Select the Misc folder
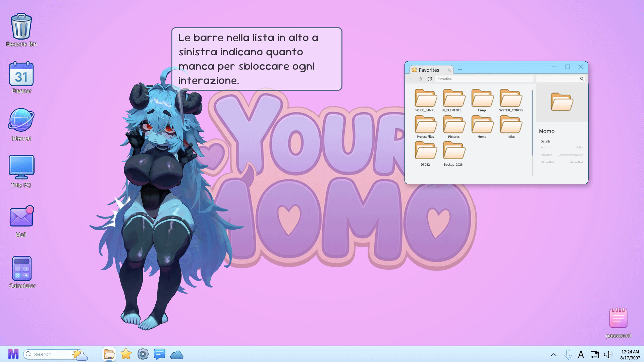This screenshot has width=644, height=362. [511, 127]
